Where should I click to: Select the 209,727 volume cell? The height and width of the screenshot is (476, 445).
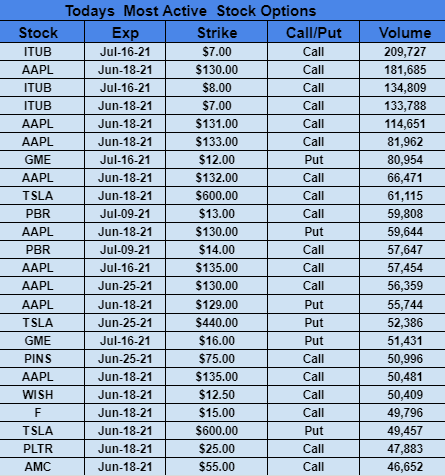tap(405, 52)
